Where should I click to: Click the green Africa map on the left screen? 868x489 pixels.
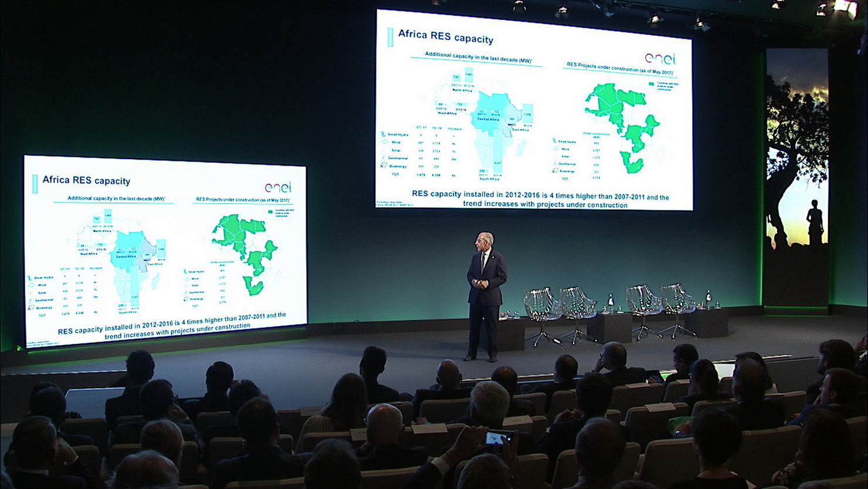pyautogui.click(x=245, y=251)
